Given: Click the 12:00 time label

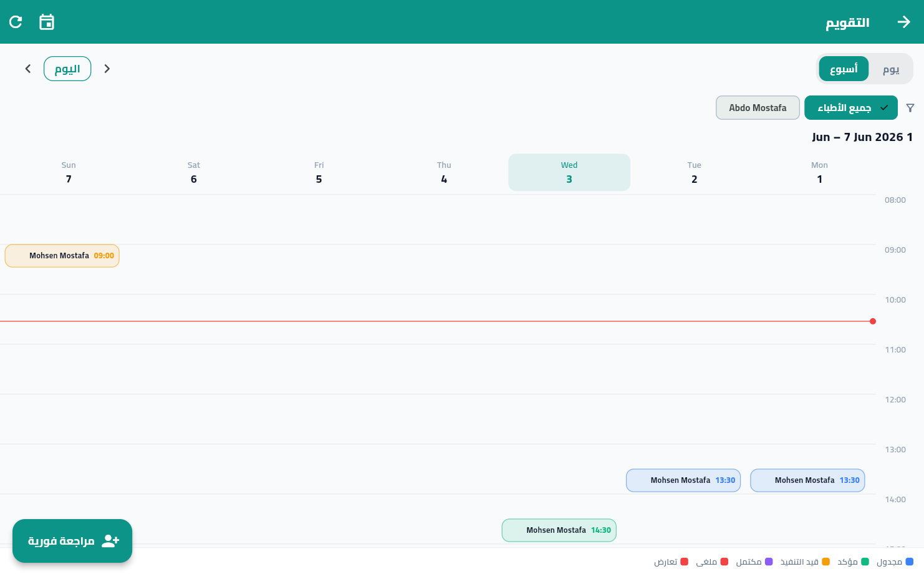Looking at the screenshot, I should (895, 399).
